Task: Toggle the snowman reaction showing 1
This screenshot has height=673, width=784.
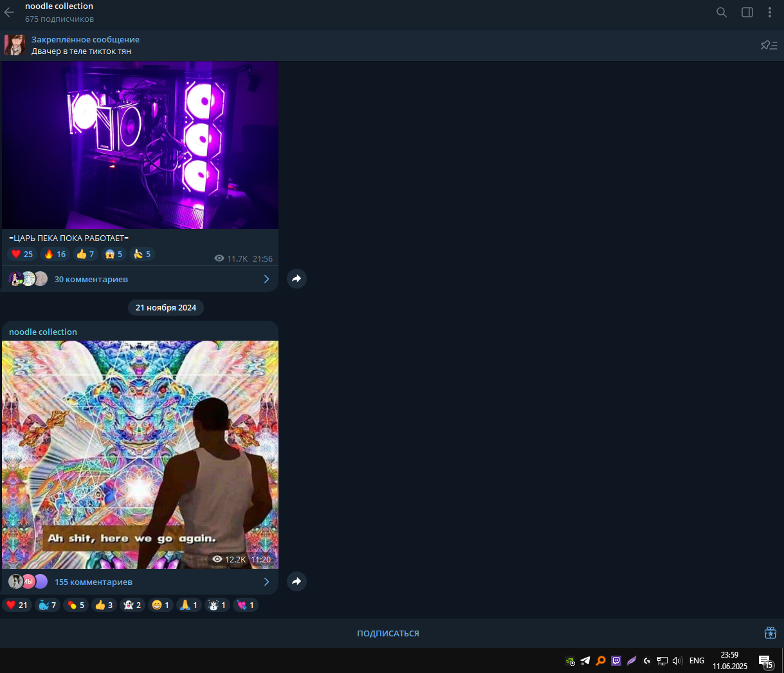Action: click(x=217, y=605)
